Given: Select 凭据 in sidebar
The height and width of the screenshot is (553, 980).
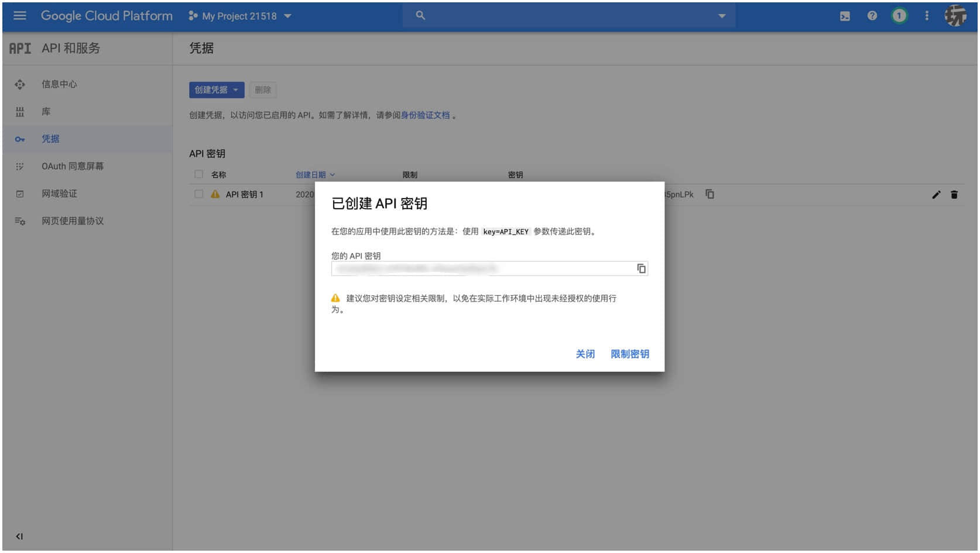Looking at the screenshot, I should [x=50, y=139].
